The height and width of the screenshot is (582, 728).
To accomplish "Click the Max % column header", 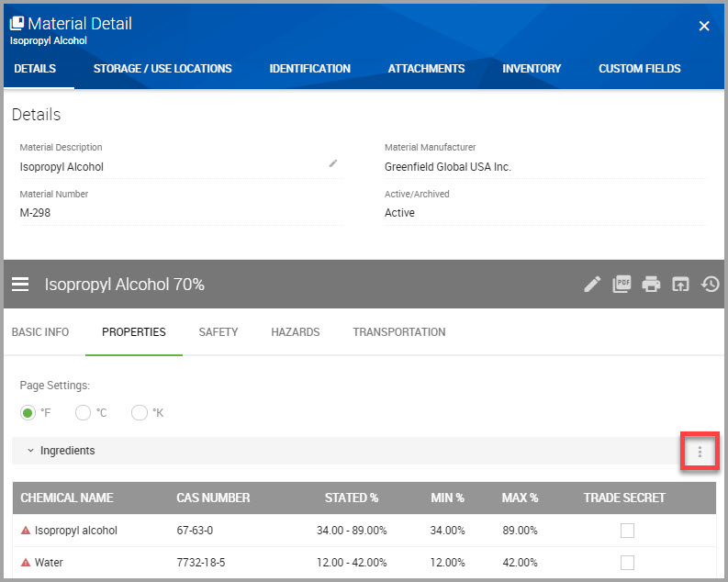I will pyautogui.click(x=520, y=498).
